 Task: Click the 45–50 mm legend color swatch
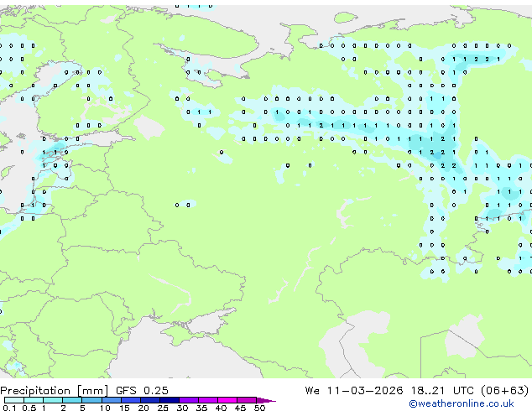pos(247,400)
